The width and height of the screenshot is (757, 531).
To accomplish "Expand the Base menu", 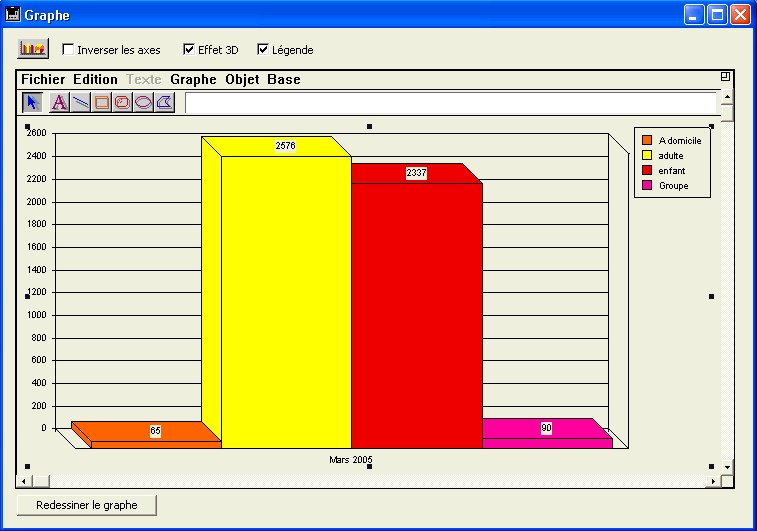I will 283,80.
